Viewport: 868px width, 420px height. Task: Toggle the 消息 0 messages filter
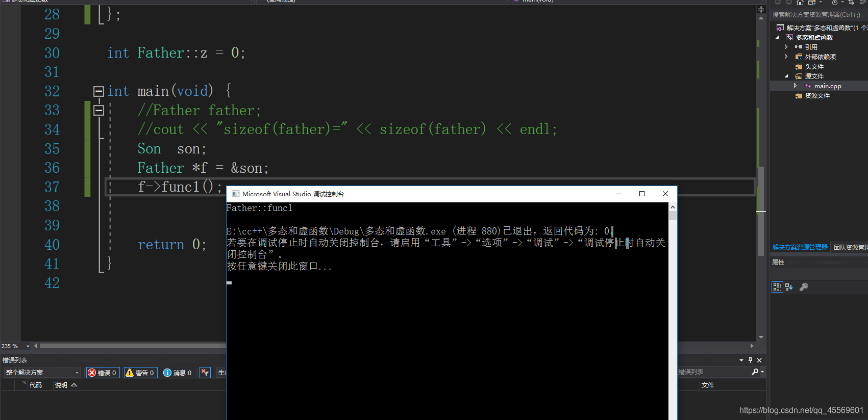178,373
